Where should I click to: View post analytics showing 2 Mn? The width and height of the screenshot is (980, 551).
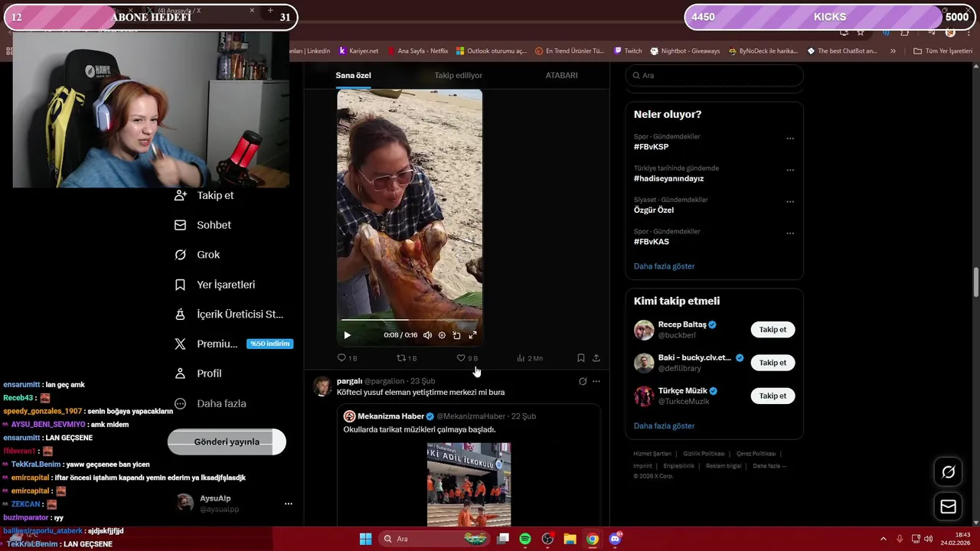529,358
